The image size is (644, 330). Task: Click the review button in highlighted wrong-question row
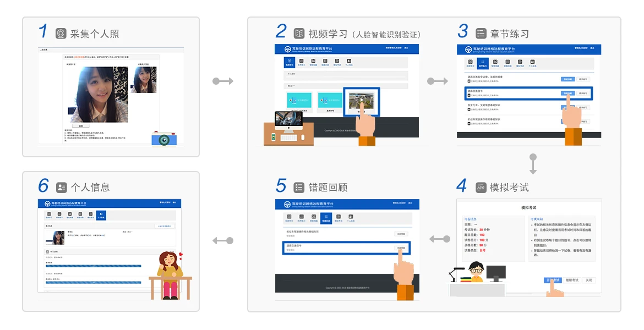pos(401,248)
